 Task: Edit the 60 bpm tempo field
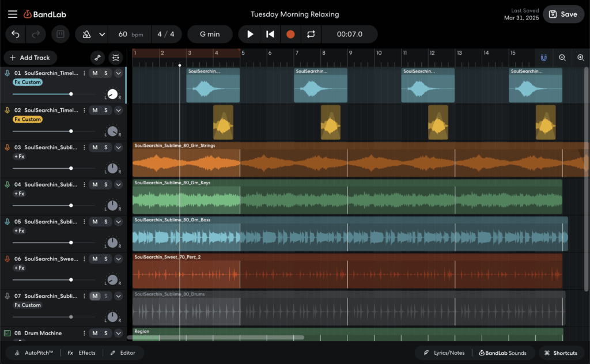coord(130,34)
